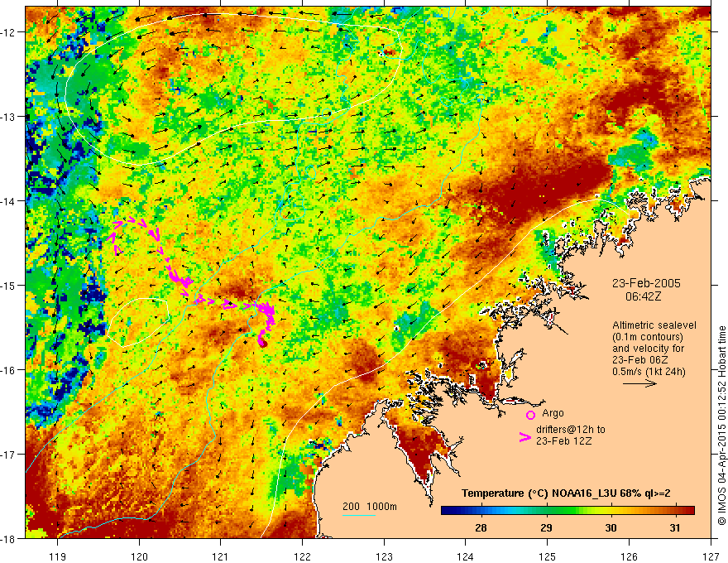Image resolution: width=728 pixels, height=563 pixels.
Task: Click the 'drifters@12h to' legend label
Action: click(571, 430)
